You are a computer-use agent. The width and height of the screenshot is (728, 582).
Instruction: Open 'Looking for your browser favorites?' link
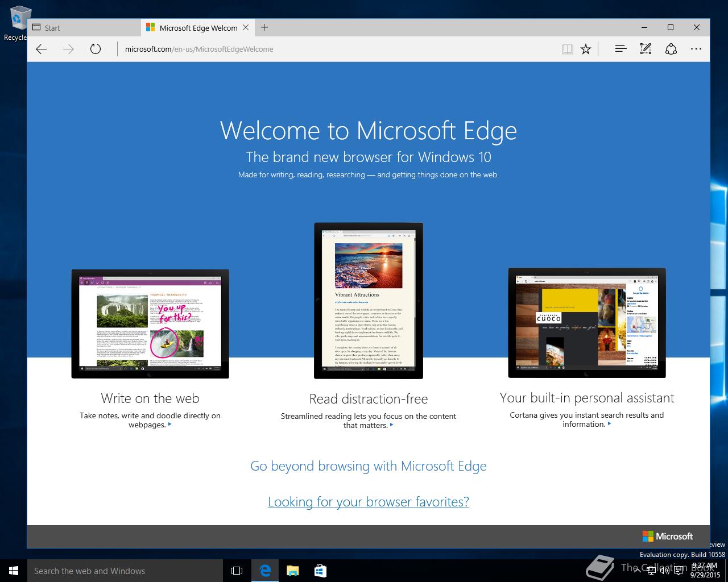pos(369,502)
